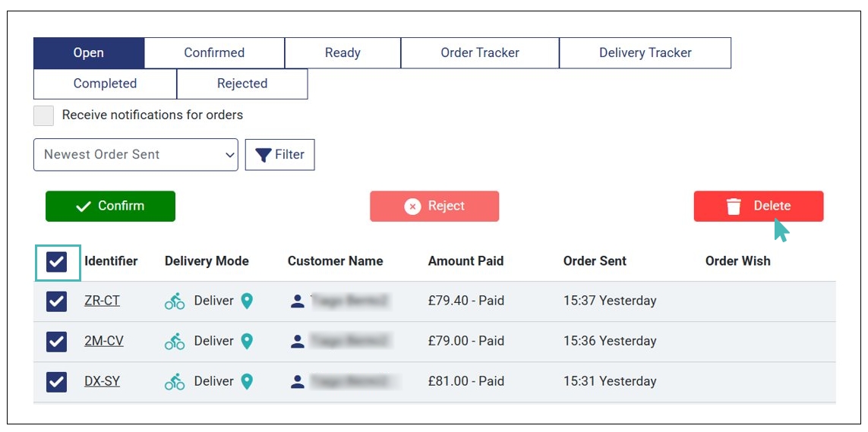Click bicycle delivery icon in 2M-CV row
This screenshot has width=868, height=432.
pos(175,342)
